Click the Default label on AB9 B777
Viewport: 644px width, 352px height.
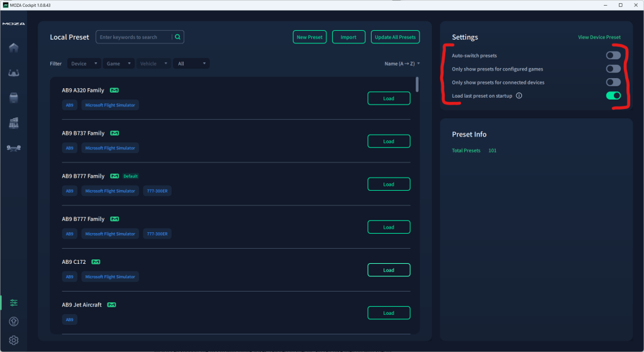tap(131, 176)
